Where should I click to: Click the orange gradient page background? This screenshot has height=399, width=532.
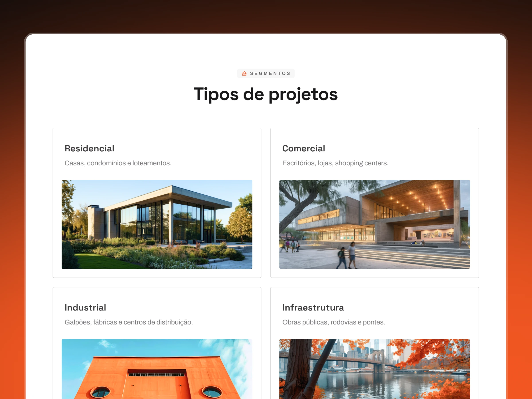tap(12, 241)
